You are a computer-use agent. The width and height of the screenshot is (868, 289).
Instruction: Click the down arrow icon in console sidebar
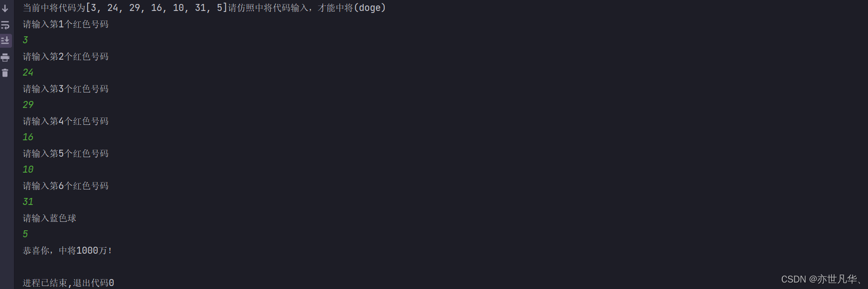pos(5,8)
